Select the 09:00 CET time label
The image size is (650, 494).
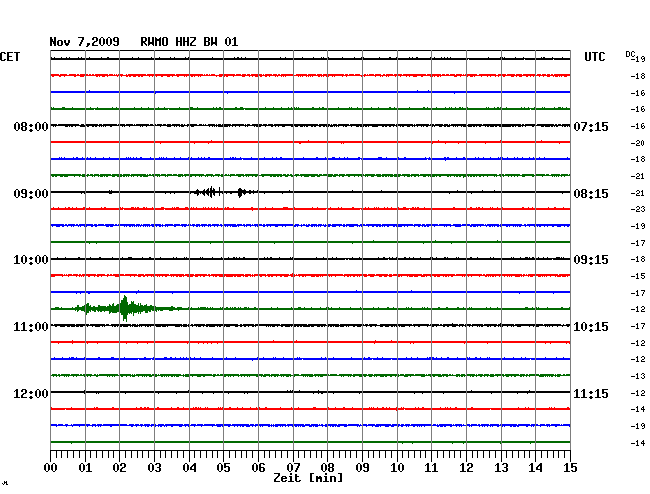31,194
